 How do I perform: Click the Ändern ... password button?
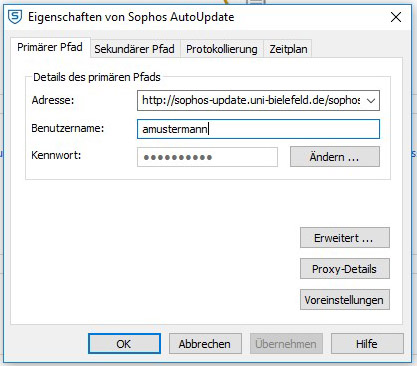(x=335, y=157)
